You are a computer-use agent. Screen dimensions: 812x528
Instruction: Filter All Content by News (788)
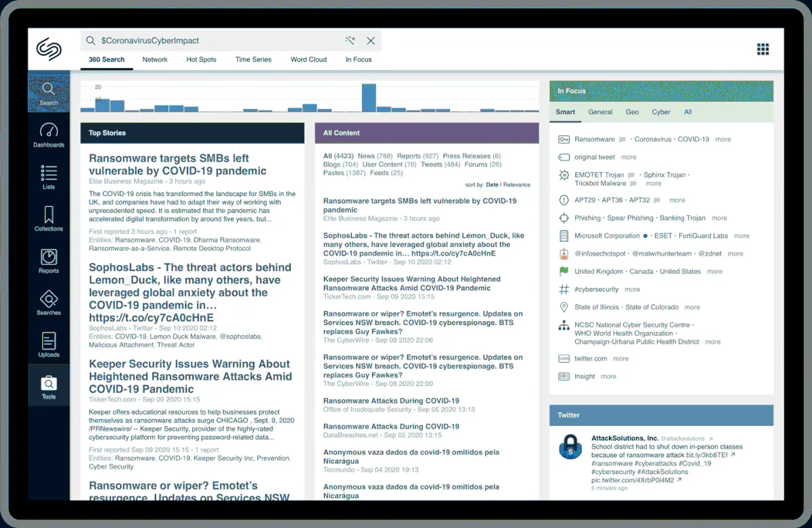[x=375, y=156]
